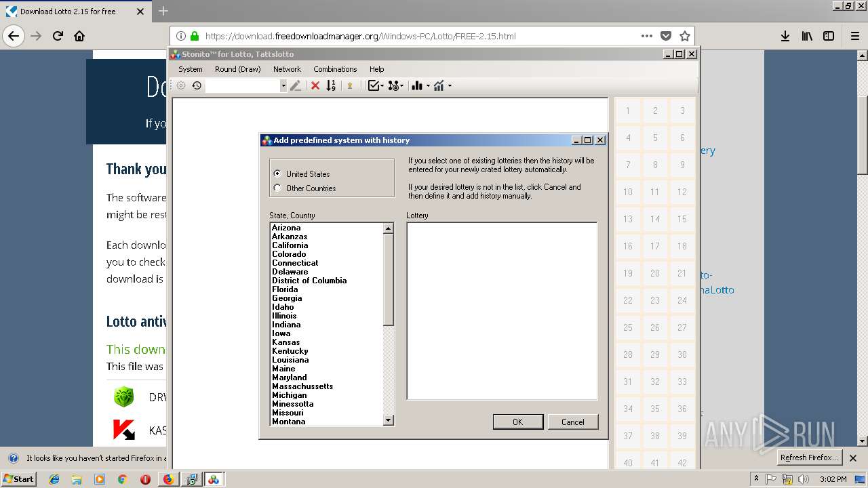This screenshot has height=488, width=868.
Task: Show site information icon in address bar
Action: point(181,36)
